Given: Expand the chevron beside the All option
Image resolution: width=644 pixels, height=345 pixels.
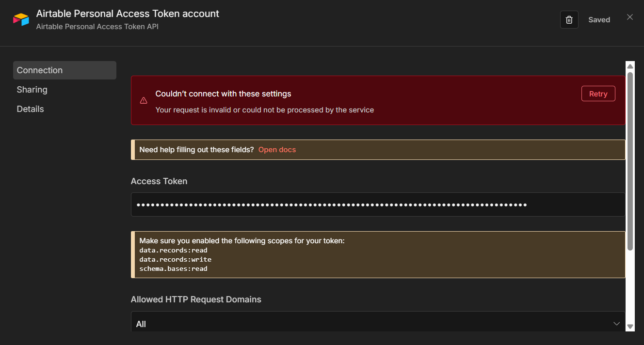Looking at the screenshot, I should [x=616, y=323].
